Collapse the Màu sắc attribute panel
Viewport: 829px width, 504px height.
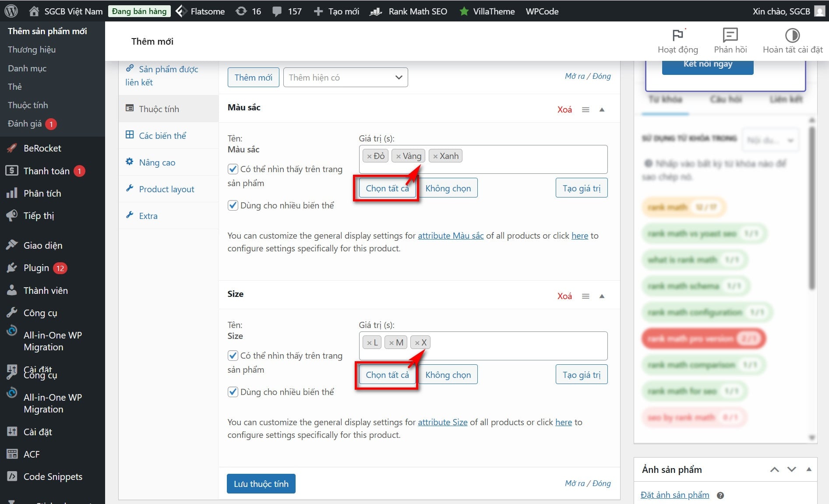point(602,110)
